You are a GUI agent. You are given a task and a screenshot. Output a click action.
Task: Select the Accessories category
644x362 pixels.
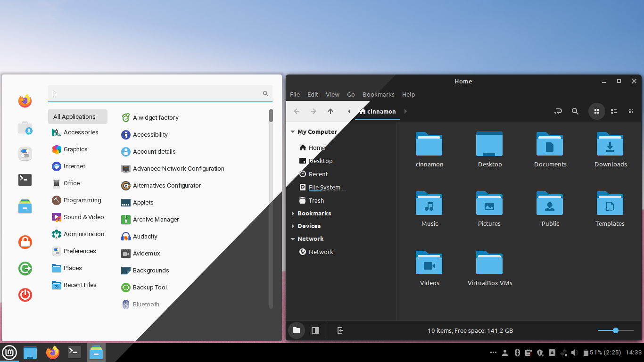(x=78, y=132)
